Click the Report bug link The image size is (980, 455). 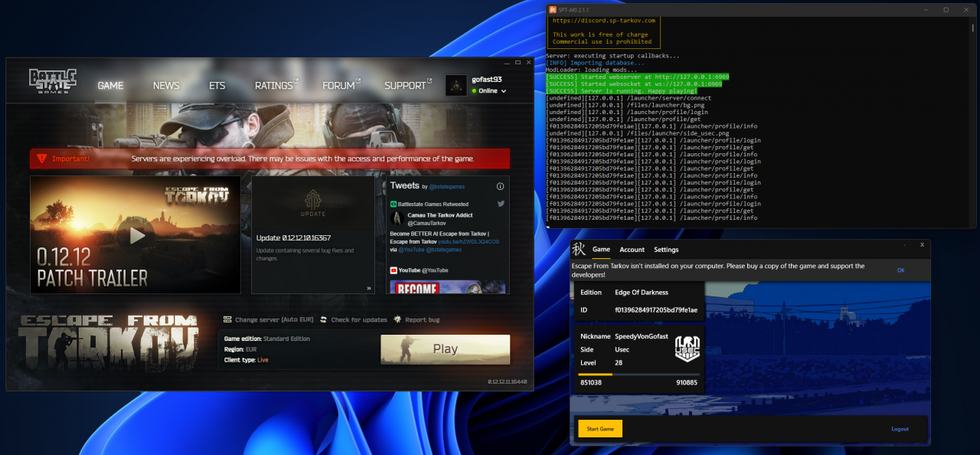coord(422,319)
